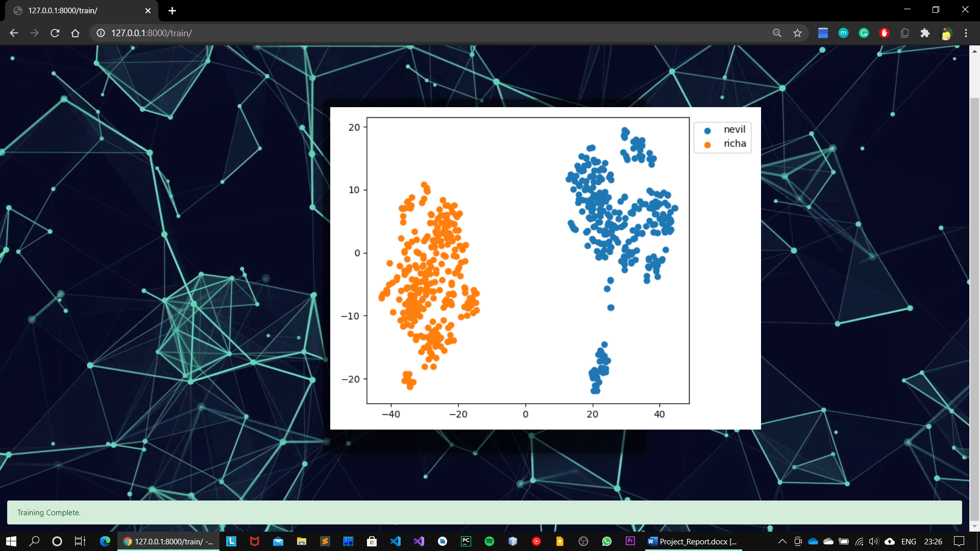
Task: Open the blue 'L' app on taskbar
Action: (231, 541)
